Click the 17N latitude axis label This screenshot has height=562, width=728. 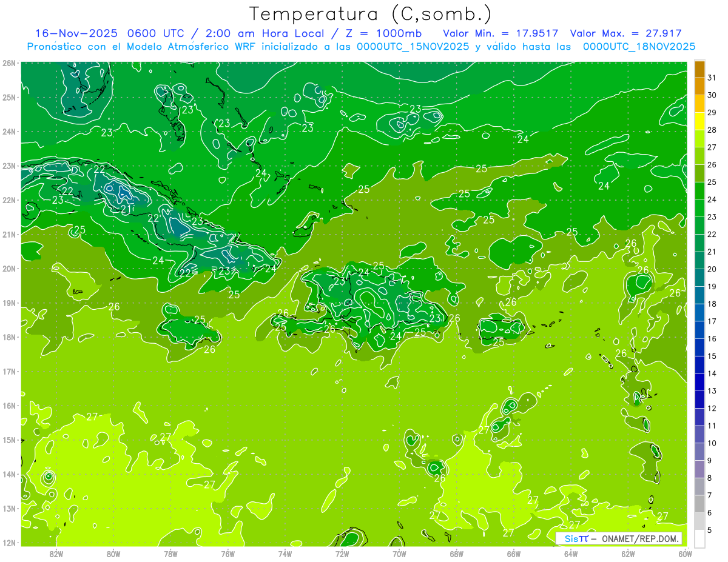pyautogui.click(x=9, y=372)
